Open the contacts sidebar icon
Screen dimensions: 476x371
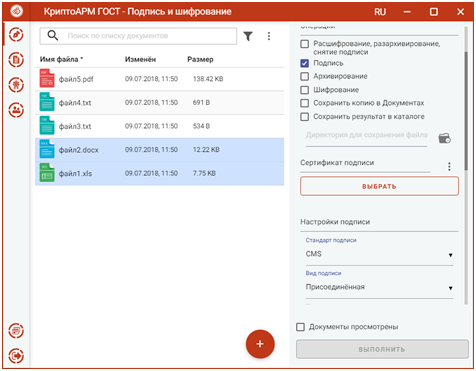(16, 110)
